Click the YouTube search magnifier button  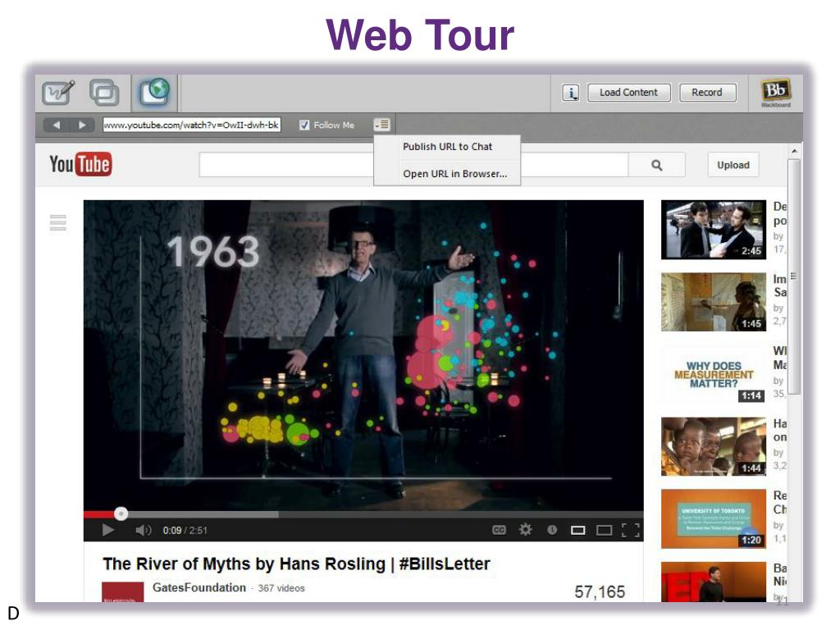657,166
